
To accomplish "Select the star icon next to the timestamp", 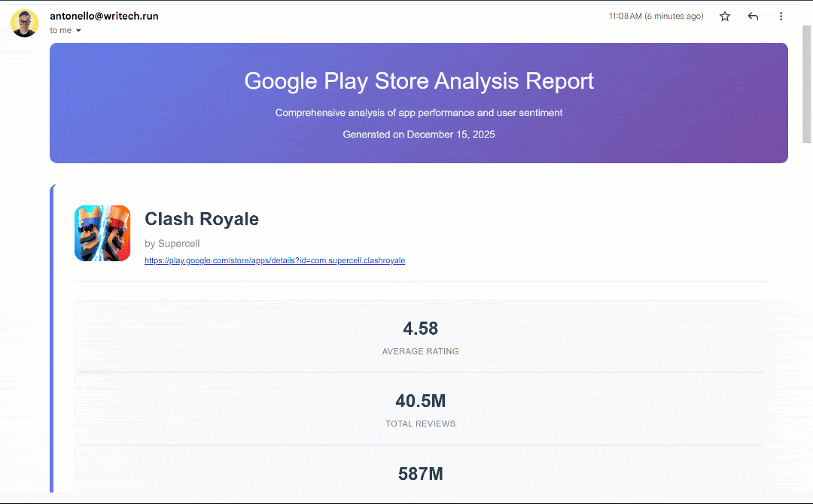I will (724, 16).
